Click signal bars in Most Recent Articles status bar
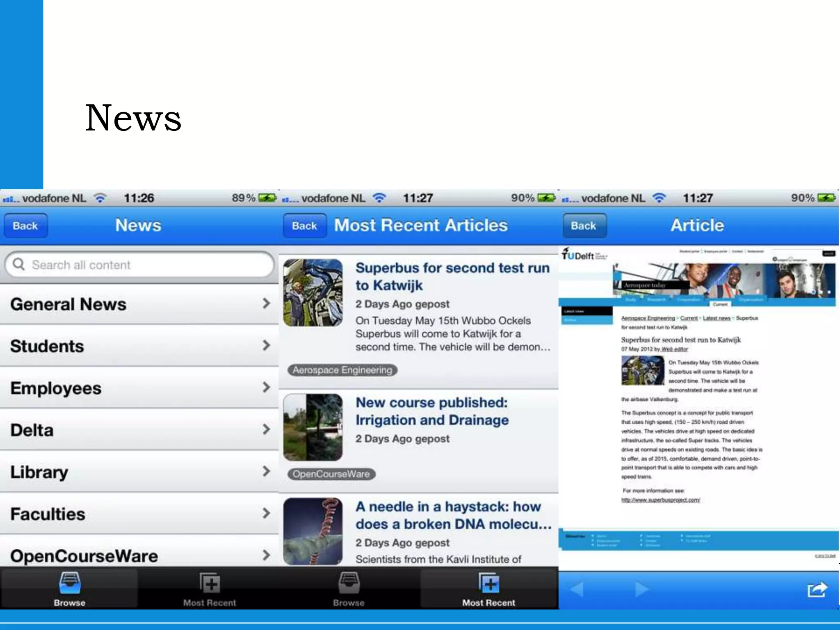Screen dimensions: 840x630 (x=290, y=200)
